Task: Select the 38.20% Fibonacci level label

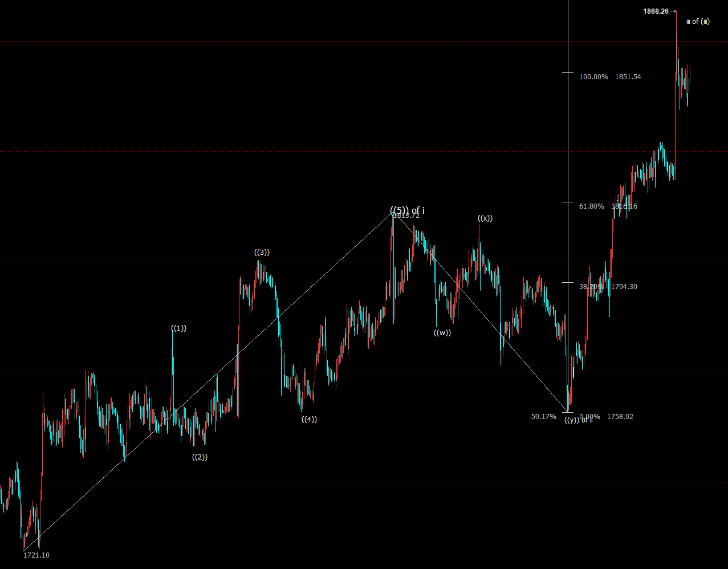Action: click(591, 287)
